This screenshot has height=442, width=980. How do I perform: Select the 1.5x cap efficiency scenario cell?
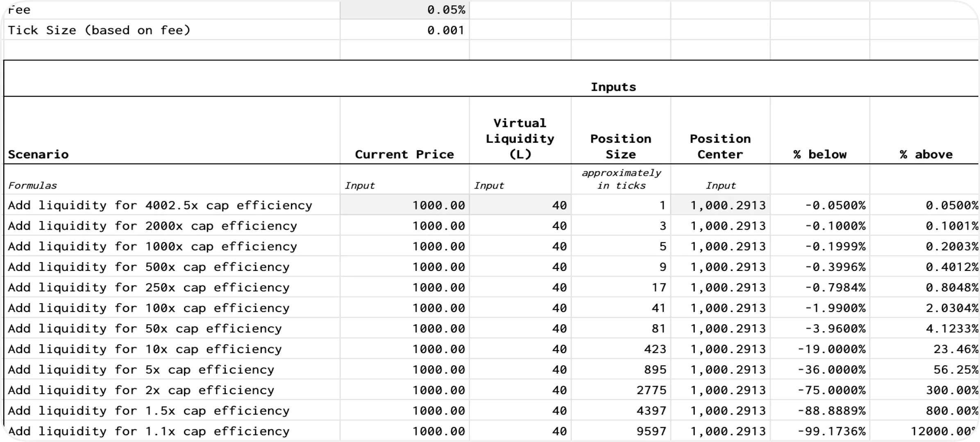click(172, 410)
